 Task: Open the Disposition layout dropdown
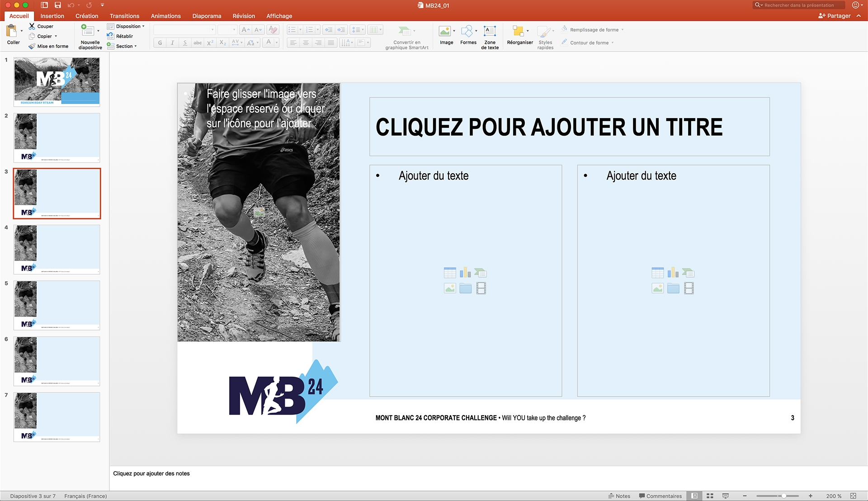(126, 26)
